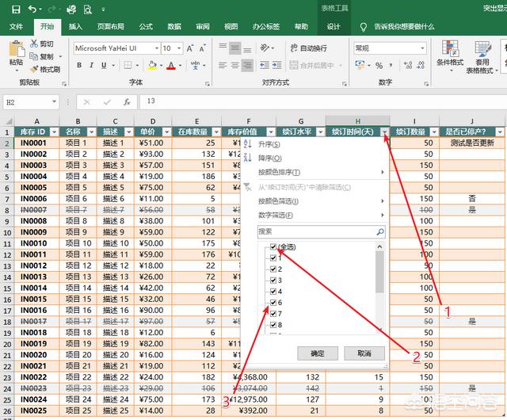The height and width of the screenshot is (420, 507).
Task: Switch to the 插入 ribbon tab
Action: 75,26
